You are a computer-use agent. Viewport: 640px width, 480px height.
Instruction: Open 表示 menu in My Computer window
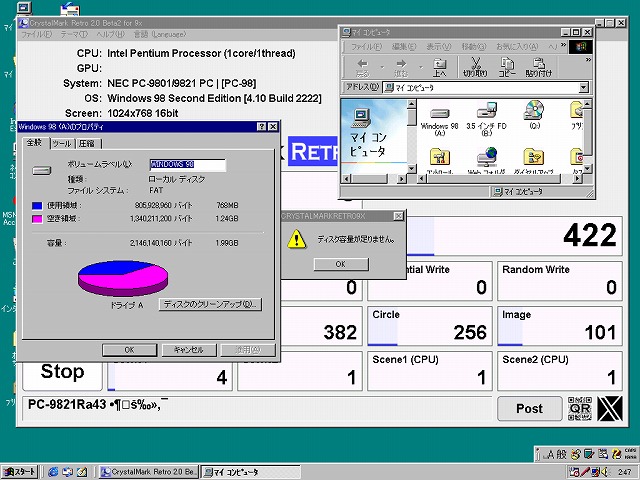point(439,47)
